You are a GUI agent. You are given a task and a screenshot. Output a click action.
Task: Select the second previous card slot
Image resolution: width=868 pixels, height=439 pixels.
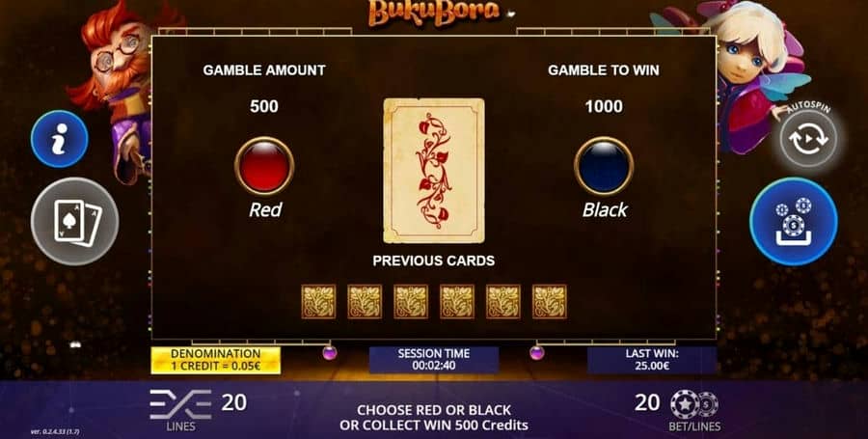[365, 302]
